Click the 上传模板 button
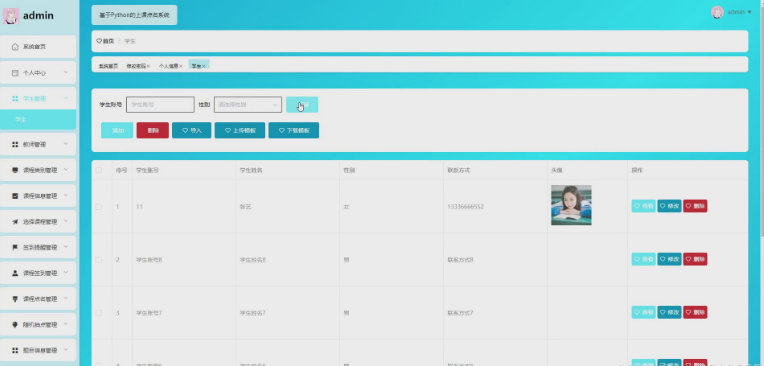 pyautogui.click(x=240, y=131)
